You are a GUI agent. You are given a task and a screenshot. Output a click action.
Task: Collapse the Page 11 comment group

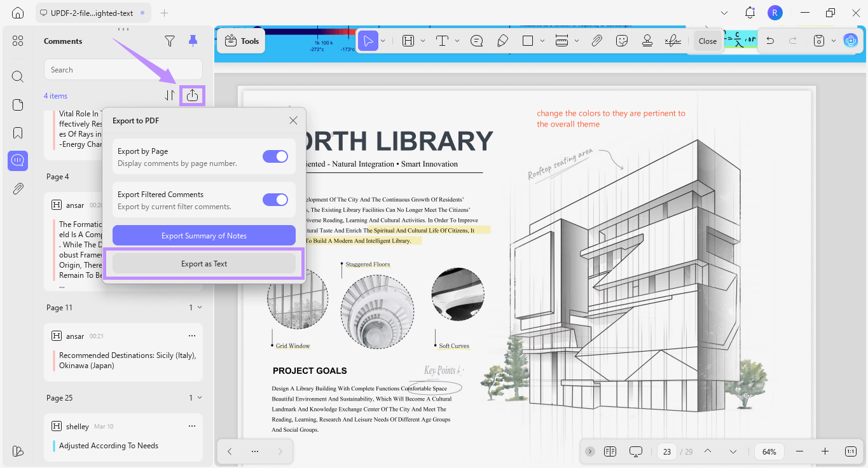(x=200, y=308)
